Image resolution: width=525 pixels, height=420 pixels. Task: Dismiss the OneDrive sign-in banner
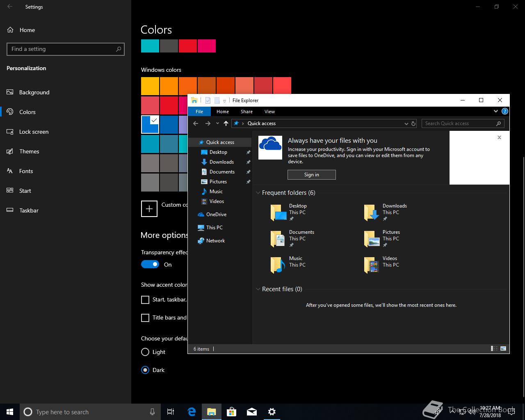499,137
